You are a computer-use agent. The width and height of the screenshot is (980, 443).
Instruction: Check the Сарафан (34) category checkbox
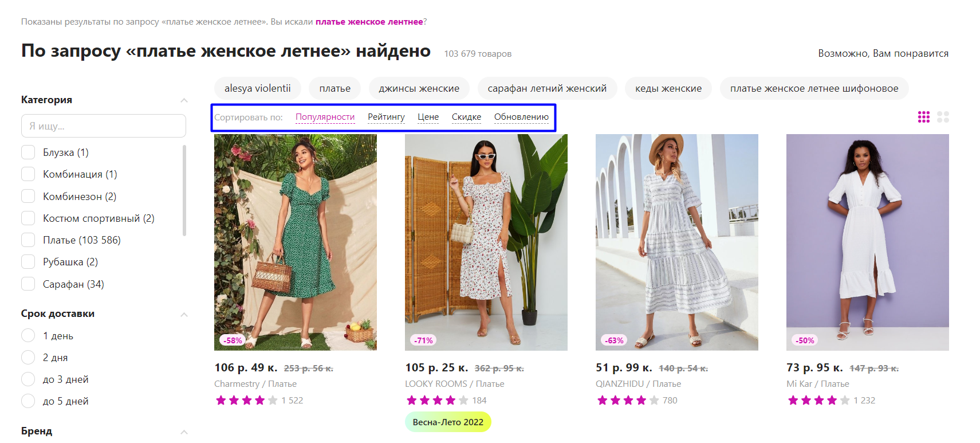(28, 284)
